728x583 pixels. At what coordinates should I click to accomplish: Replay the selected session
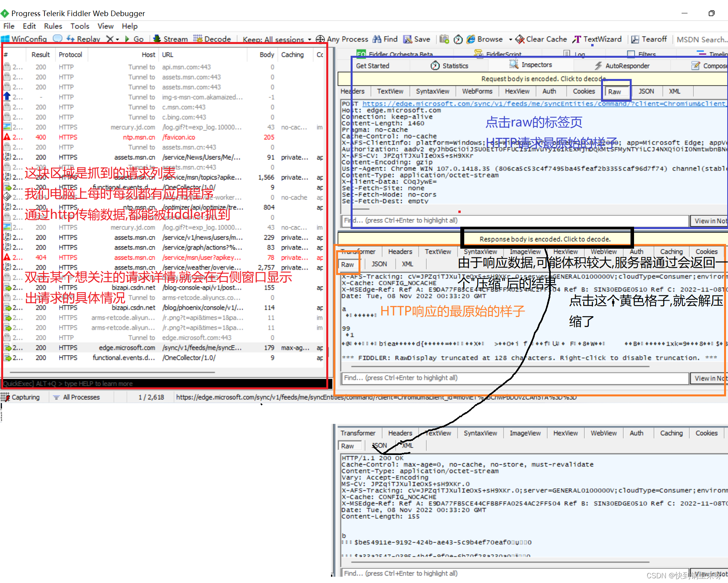click(x=83, y=39)
